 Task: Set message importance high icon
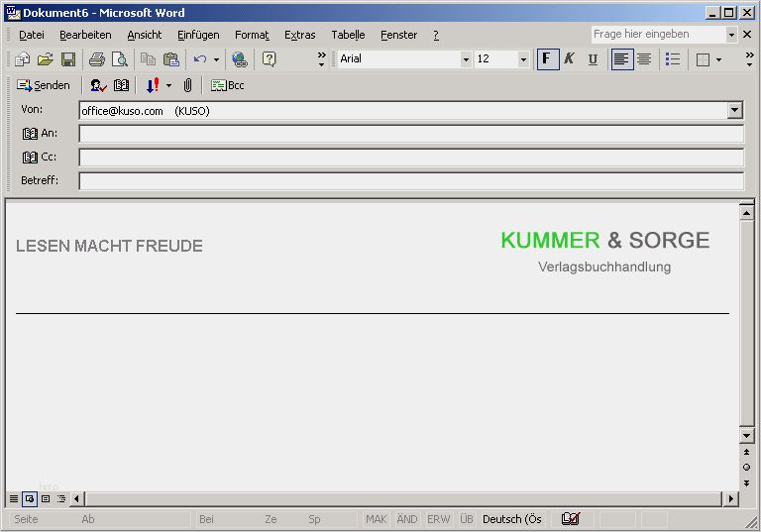[153, 85]
